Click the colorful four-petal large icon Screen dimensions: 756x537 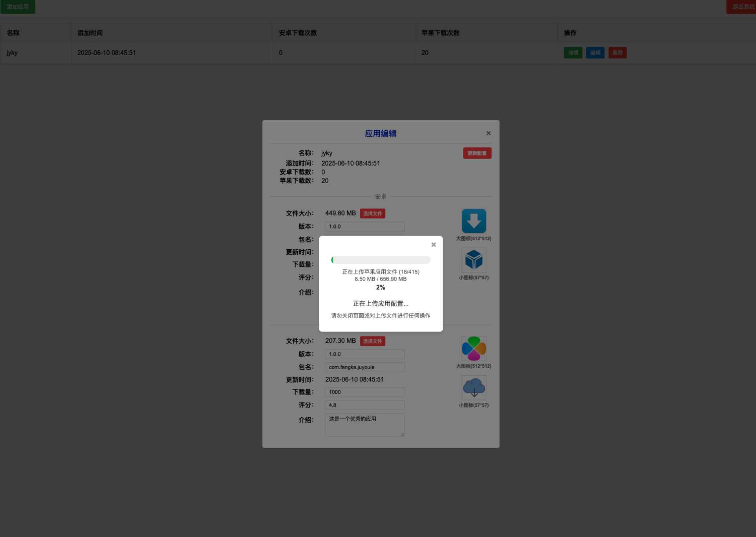click(474, 349)
